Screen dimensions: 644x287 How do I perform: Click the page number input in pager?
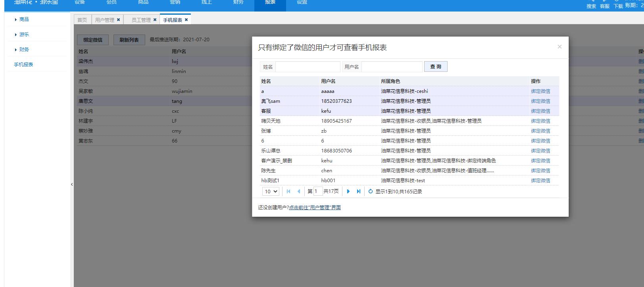coord(318,191)
